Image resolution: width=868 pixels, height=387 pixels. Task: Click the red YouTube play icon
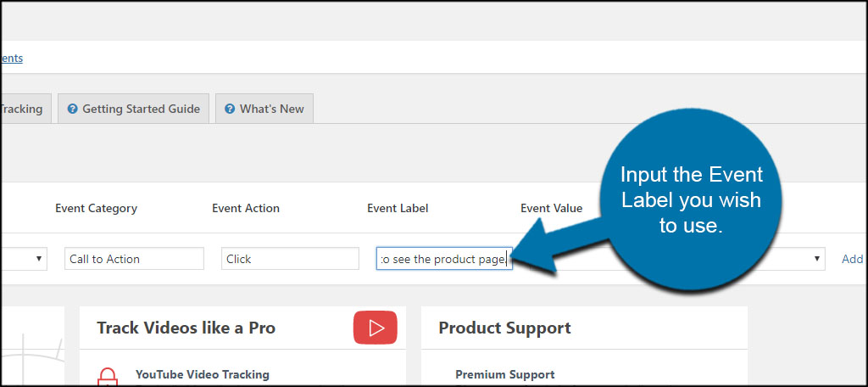point(376,328)
